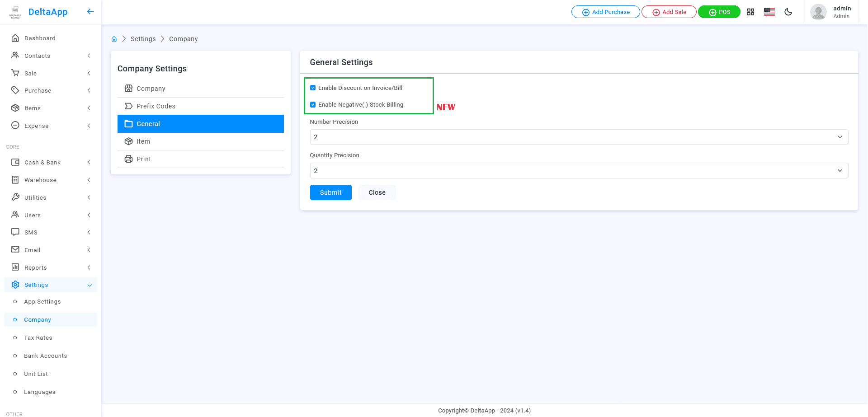Open the Print settings tab
This screenshot has height=417, width=868.
[201, 159]
